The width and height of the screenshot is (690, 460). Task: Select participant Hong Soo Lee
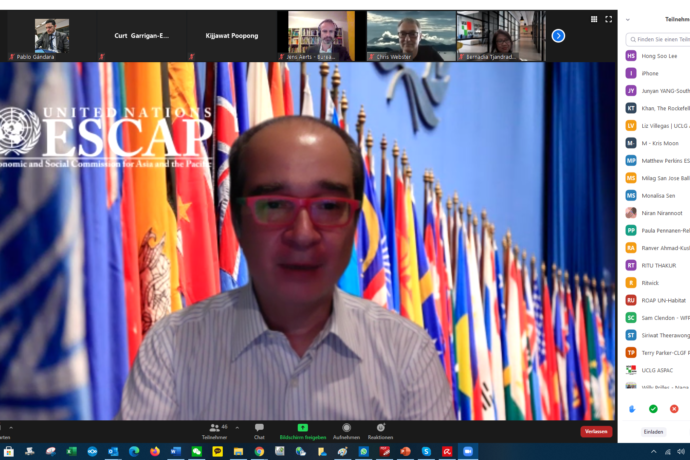[657, 56]
